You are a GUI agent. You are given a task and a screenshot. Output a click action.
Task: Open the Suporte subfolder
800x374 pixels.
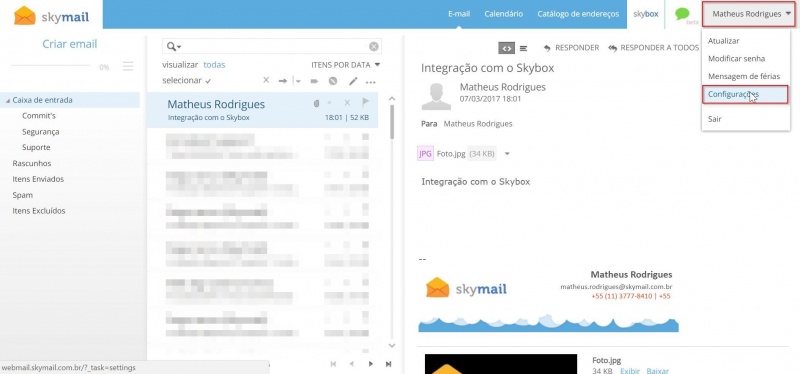click(x=36, y=147)
